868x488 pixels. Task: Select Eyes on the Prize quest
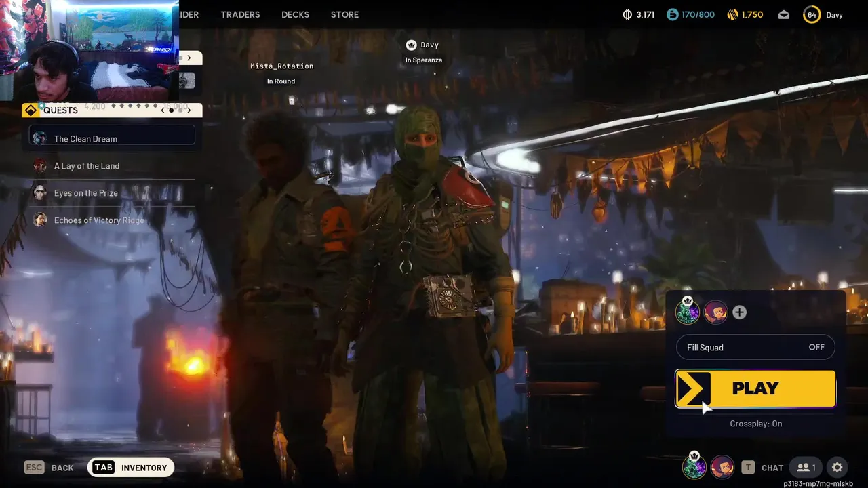[112, 193]
